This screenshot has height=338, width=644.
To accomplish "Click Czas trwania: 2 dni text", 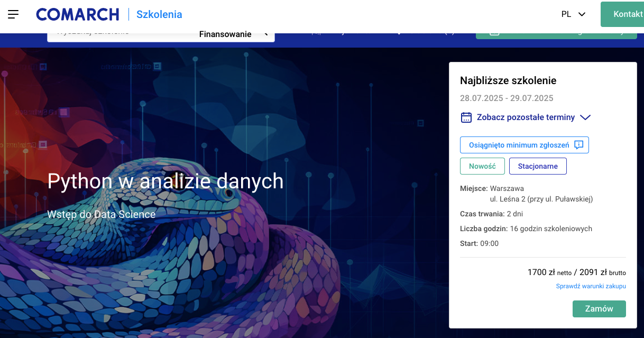I will tap(492, 214).
